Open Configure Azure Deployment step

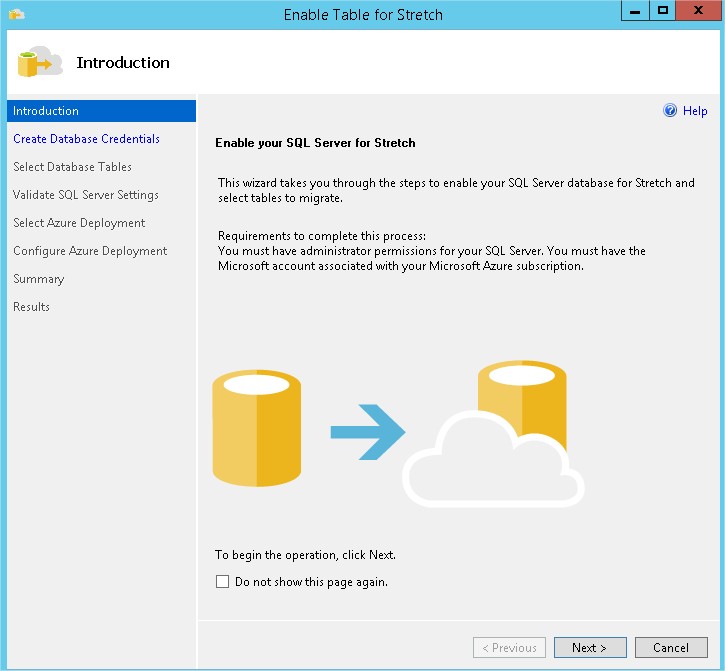coord(90,251)
